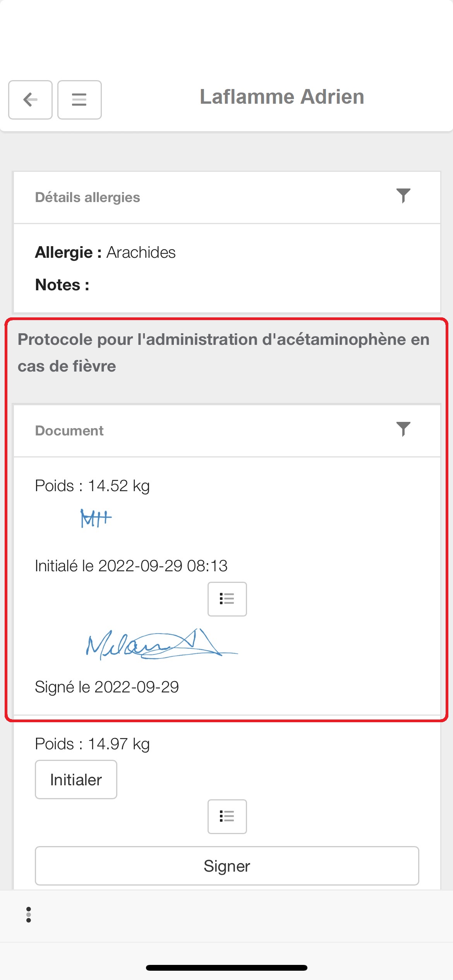Open list details icon under 14.52 kg entry
Image resolution: width=453 pixels, height=980 pixels.
(x=227, y=599)
